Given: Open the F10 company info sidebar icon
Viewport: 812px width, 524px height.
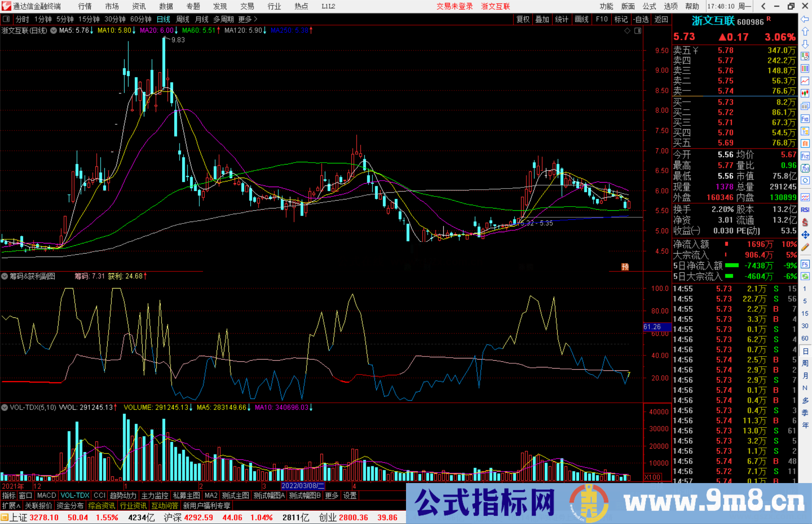Looking at the screenshot, I should pos(805,119).
